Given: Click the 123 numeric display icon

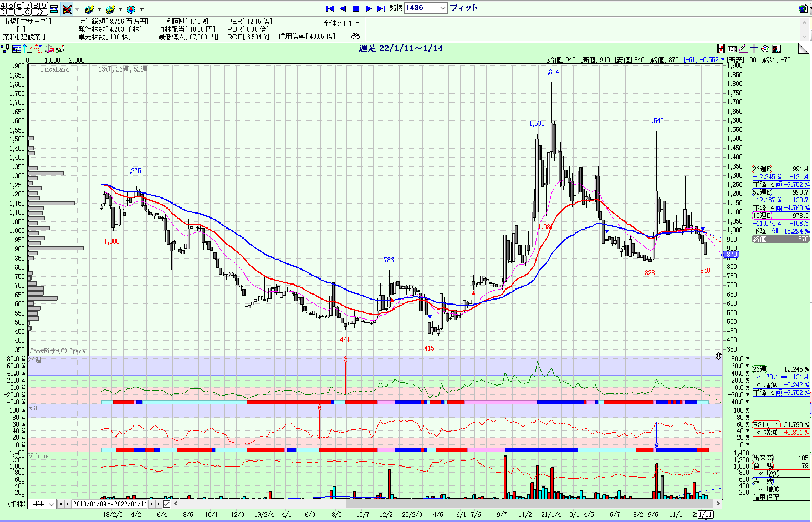Looking at the screenshot, I should [x=732, y=49].
